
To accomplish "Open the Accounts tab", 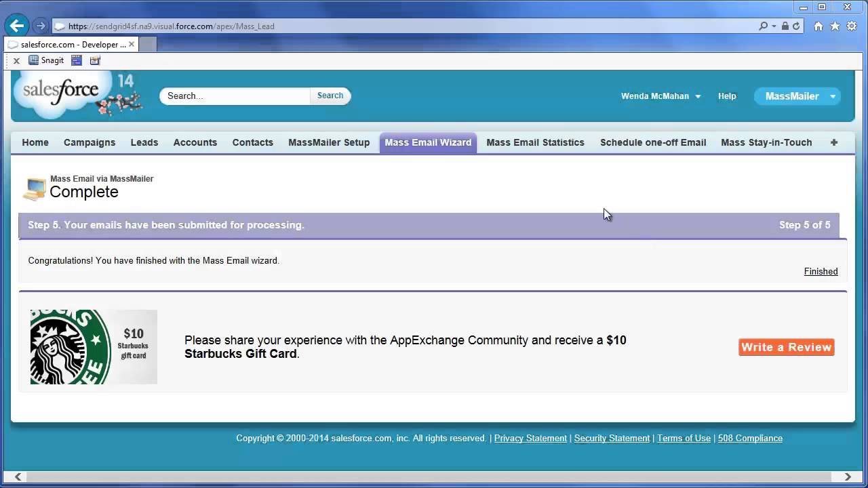I will [195, 142].
